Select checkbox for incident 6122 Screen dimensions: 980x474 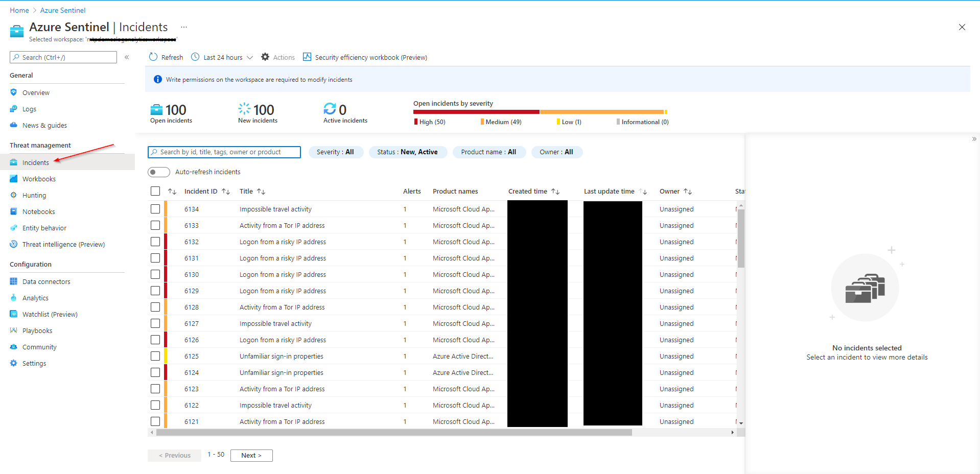point(155,405)
